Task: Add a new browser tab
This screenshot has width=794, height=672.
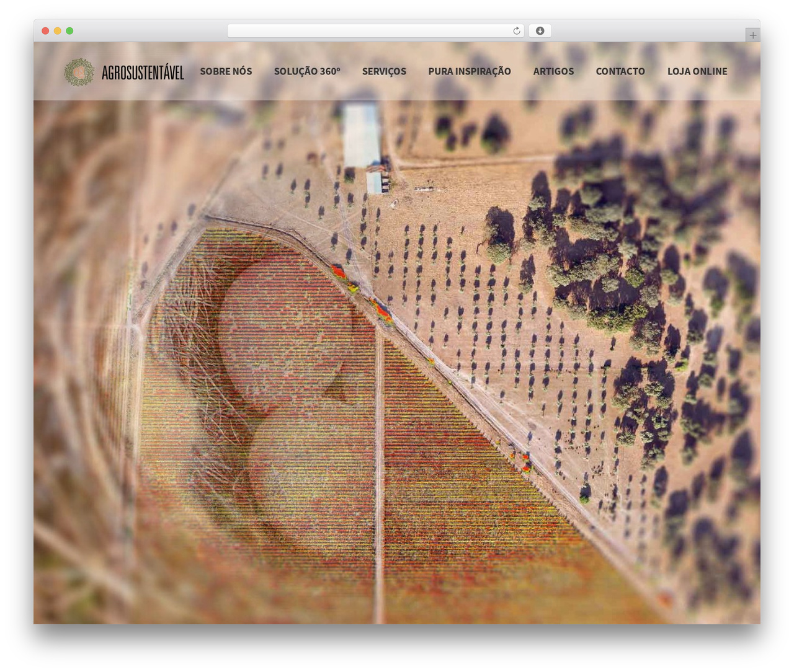Action: (x=752, y=35)
